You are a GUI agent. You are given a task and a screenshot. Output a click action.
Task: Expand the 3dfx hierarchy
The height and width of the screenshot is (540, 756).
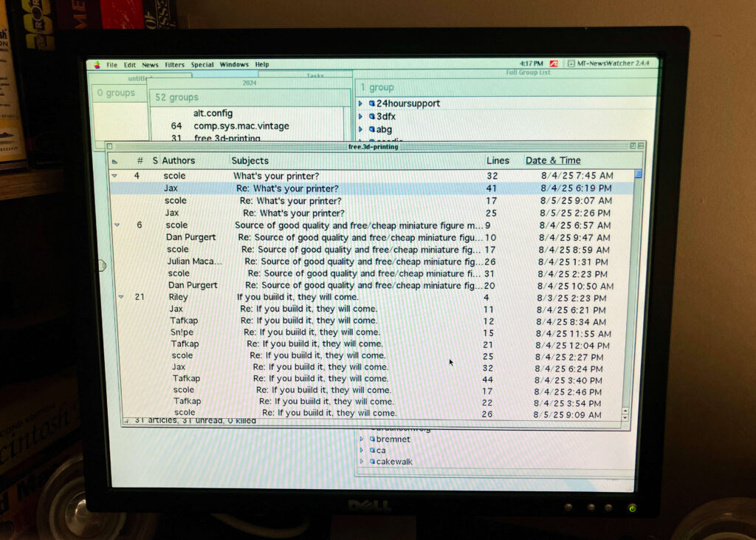point(360,116)
